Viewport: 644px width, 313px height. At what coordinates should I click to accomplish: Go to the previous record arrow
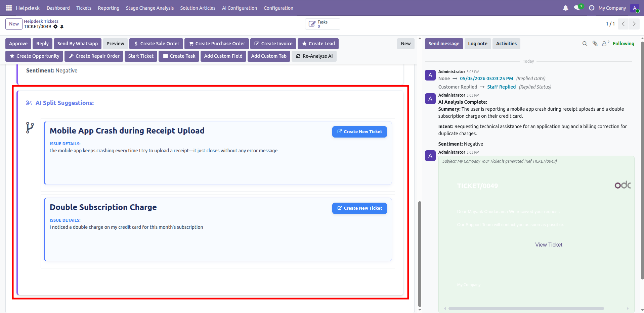[623, 24]
